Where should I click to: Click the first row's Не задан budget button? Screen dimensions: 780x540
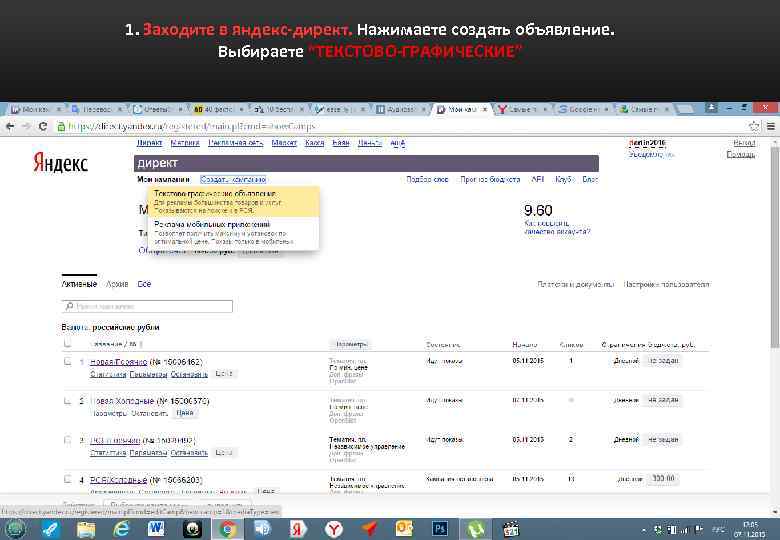click(663, 360)
